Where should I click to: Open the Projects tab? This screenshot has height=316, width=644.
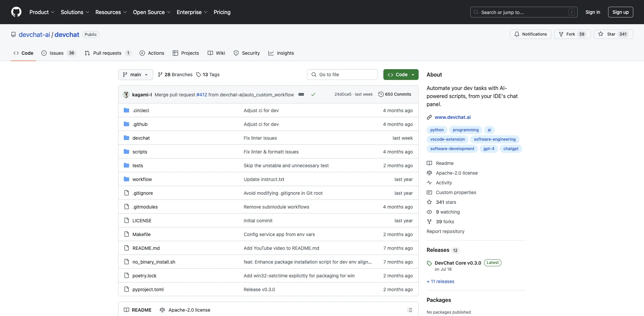(186, 53)
